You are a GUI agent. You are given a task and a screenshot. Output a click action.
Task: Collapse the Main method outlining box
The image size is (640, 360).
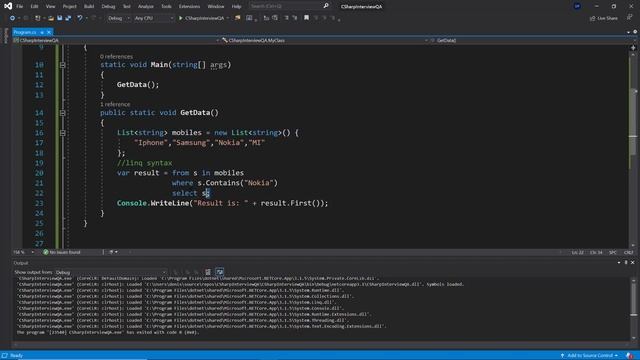62,65
